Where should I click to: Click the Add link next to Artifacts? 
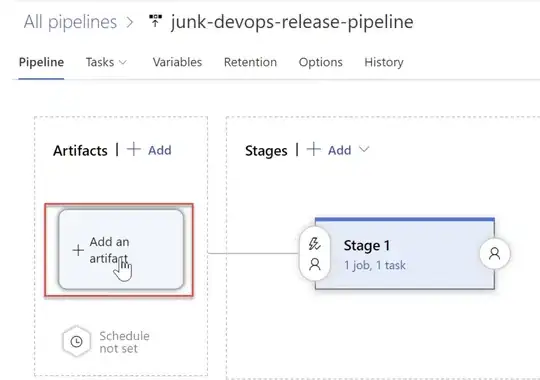click(159, 150)
